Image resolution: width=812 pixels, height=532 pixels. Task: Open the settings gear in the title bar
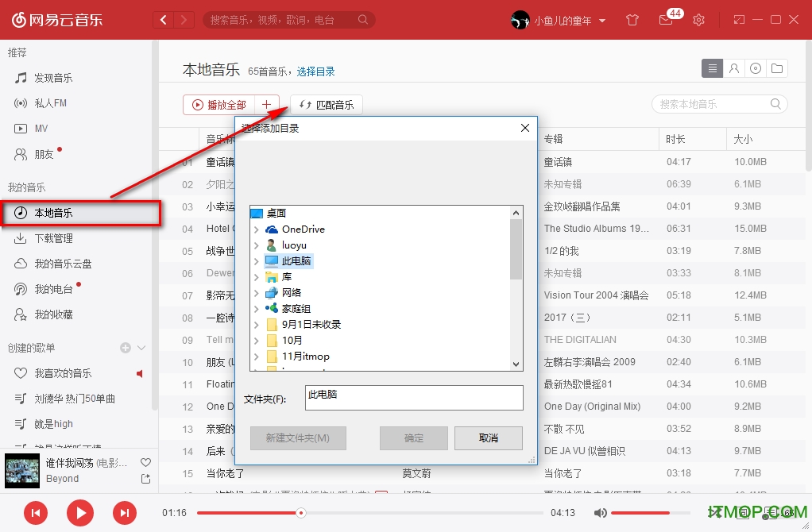698,20
